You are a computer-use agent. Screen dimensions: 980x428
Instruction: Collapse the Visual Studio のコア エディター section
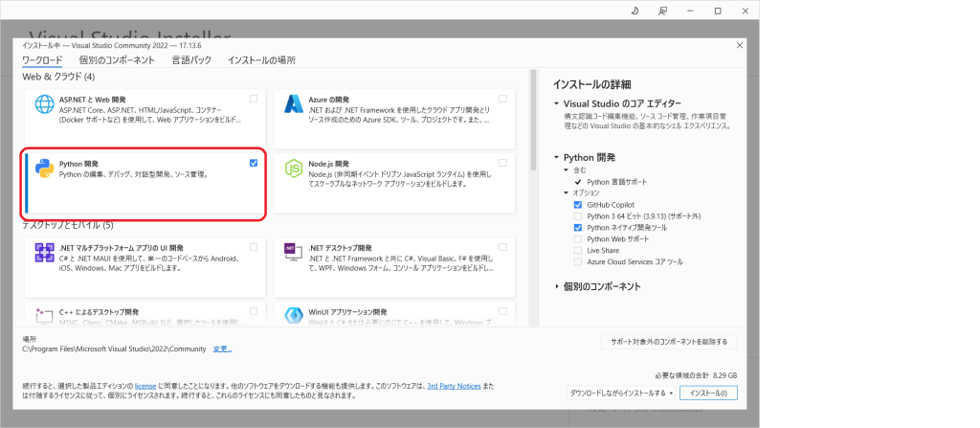coord(557,103)
